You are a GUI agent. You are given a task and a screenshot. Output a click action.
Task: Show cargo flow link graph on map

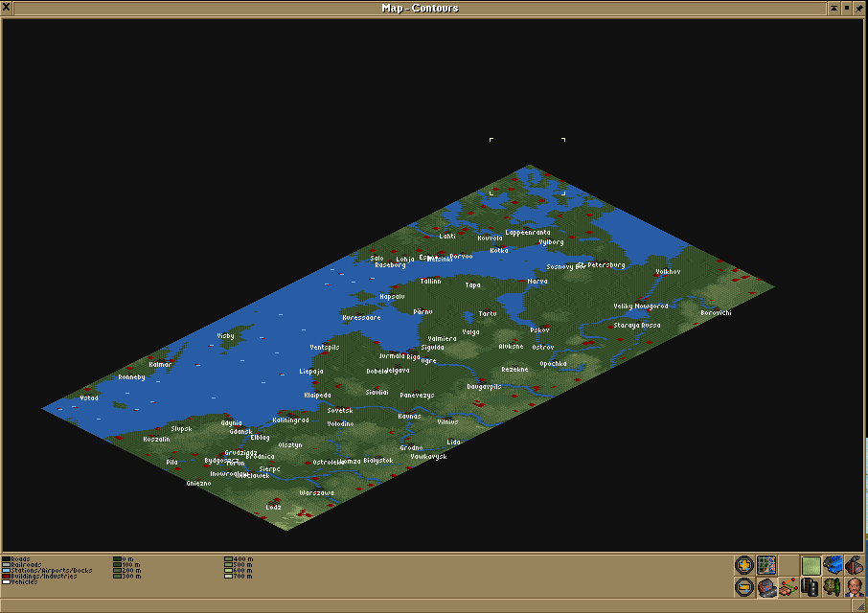[x=788, y=587]
